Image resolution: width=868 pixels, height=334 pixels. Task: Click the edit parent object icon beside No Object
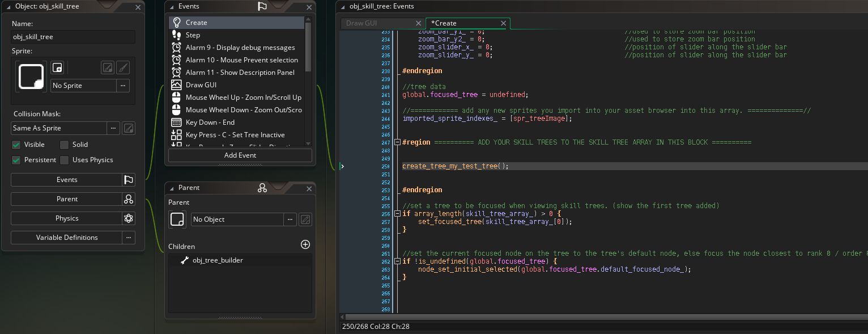(305, 219)
